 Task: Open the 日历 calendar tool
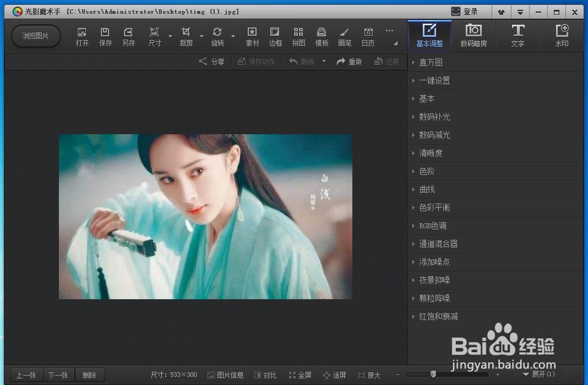point(368,37)
